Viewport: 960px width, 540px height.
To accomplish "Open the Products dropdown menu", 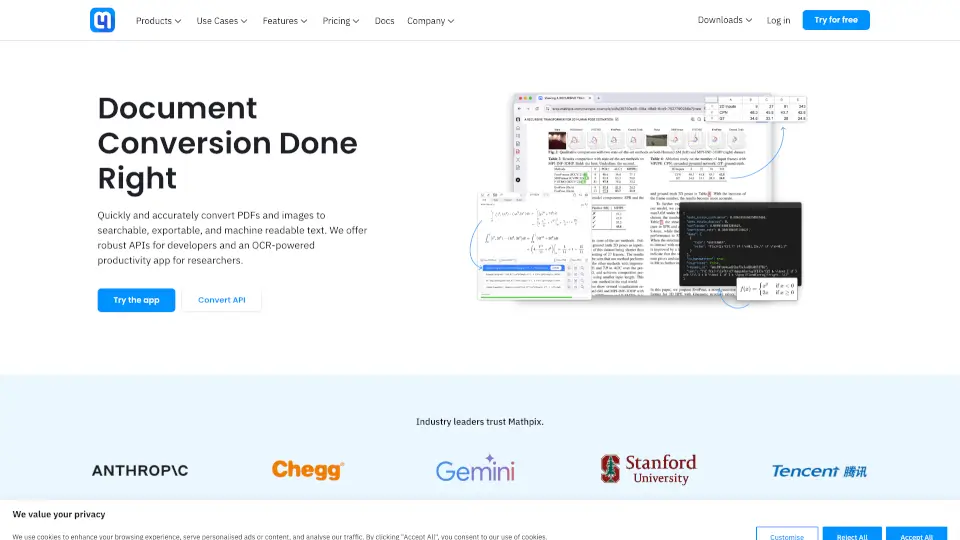I will 158,21.
